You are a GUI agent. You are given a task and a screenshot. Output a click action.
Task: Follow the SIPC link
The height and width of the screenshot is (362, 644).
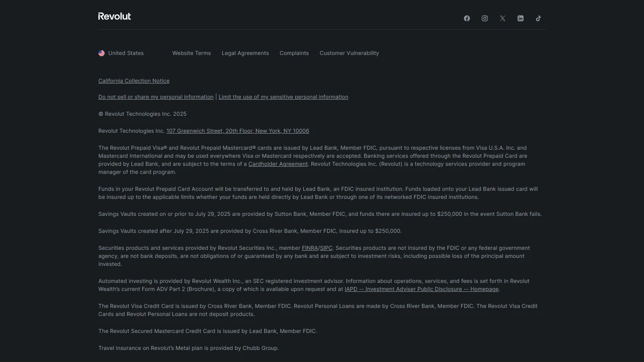(326, 248)
